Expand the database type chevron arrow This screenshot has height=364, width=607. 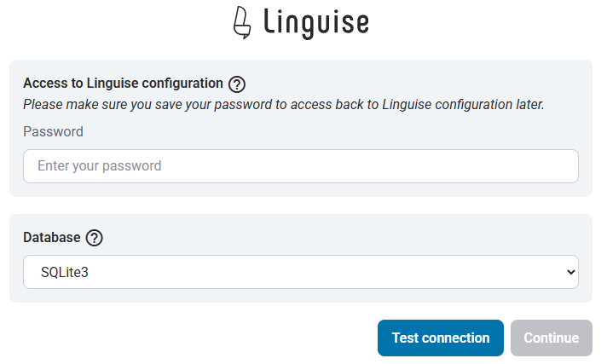[x=570, y=272]
